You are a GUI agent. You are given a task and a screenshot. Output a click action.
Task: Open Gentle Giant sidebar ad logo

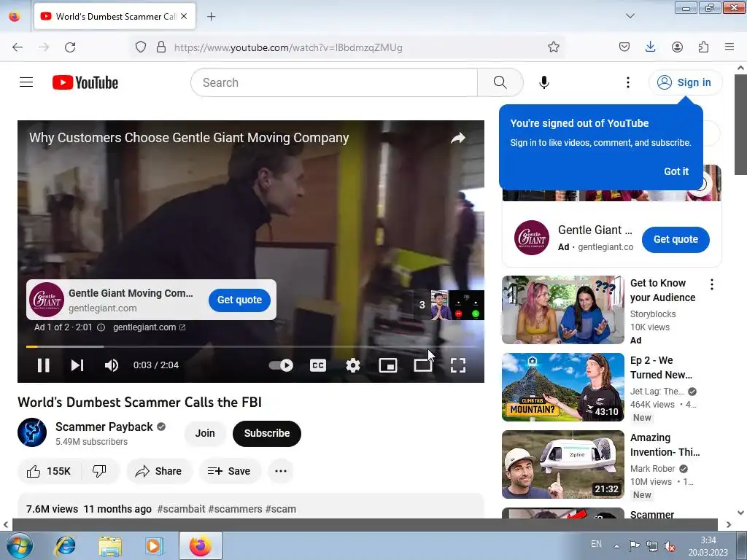pyautogui.click(x=531, y=238)
